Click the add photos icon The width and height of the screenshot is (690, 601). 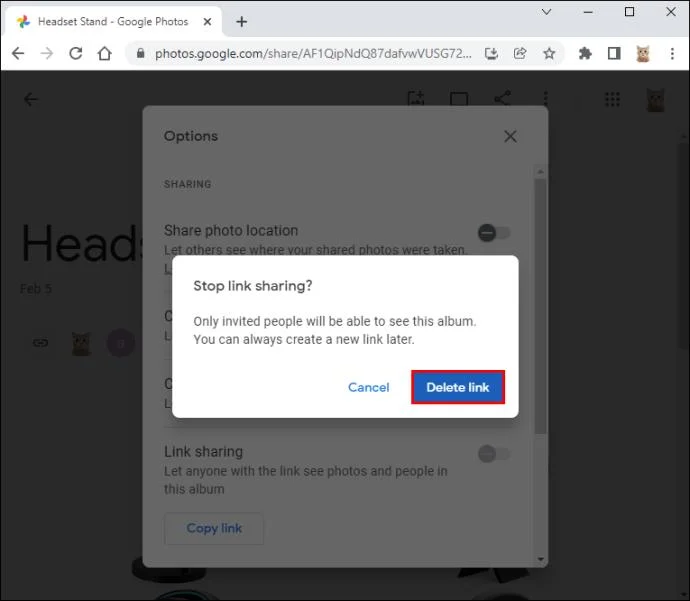tap(416, 99)
